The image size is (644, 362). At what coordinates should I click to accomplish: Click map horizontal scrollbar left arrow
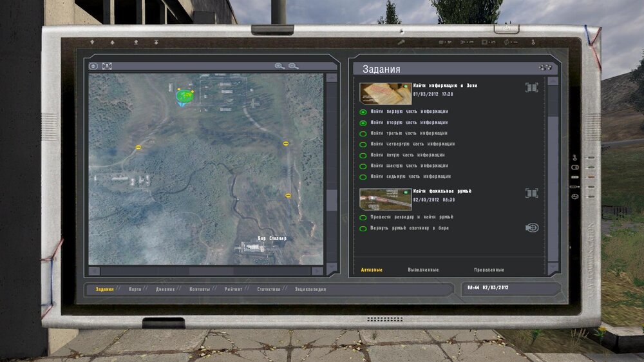[x=95, y=271]
